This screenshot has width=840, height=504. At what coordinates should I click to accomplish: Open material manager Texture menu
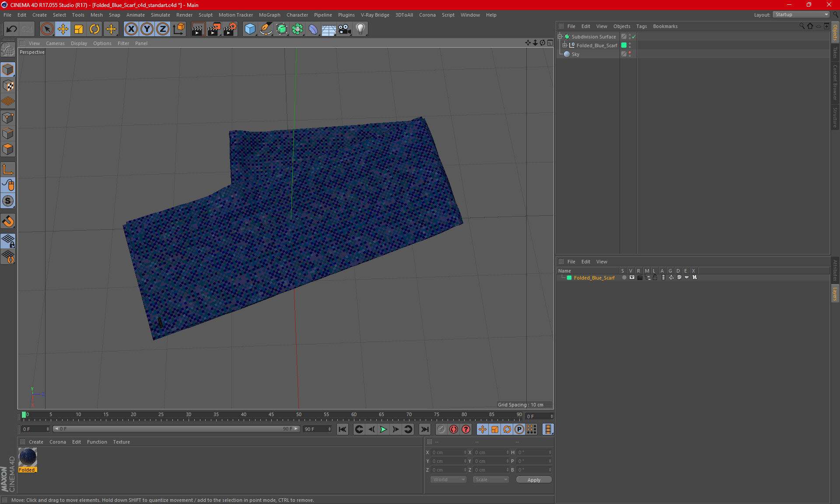point(121,442)
